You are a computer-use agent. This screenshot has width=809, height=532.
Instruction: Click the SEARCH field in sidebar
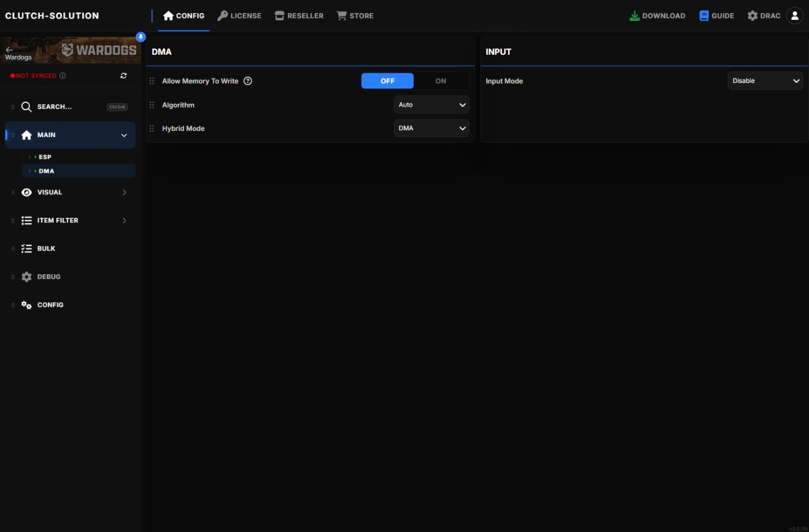point(70,107)
